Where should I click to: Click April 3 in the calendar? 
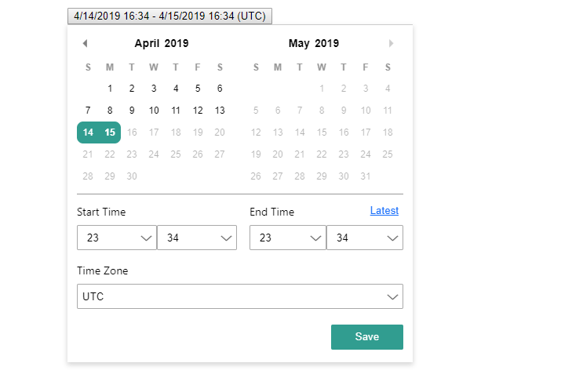tap(154, 89)
